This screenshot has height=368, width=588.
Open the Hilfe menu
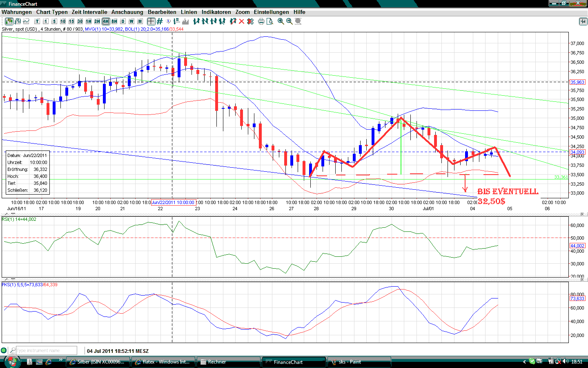click(299, 12)
